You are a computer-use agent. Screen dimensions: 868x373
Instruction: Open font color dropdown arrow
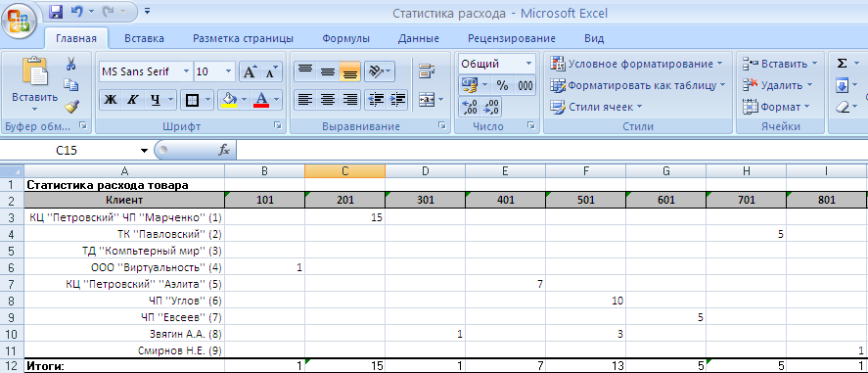[276, 100]
